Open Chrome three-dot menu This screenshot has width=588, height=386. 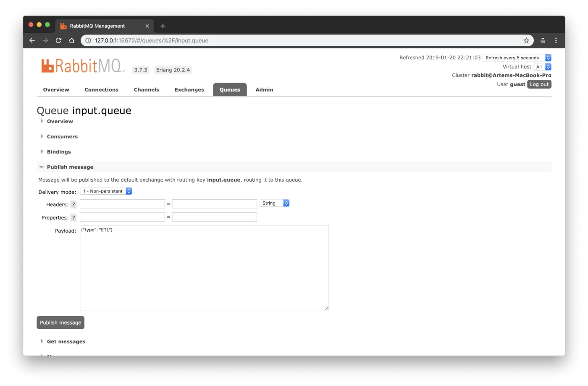tap(556, 40)
